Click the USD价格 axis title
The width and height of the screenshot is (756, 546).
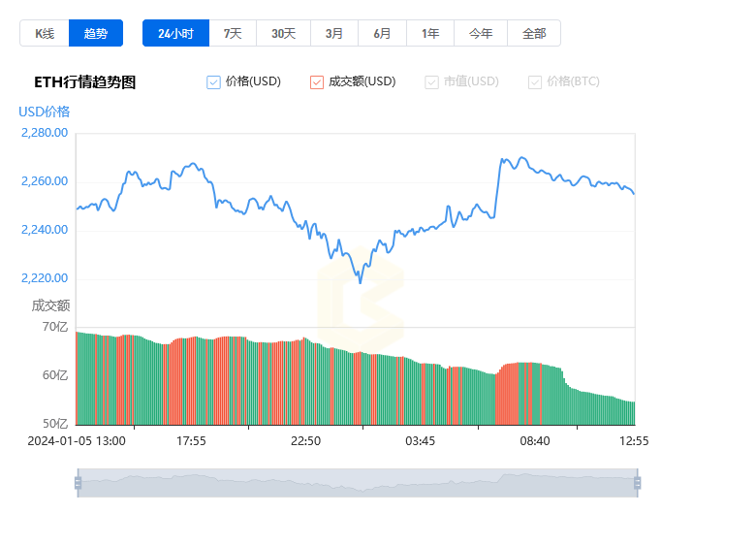click(x=45, y=112)
